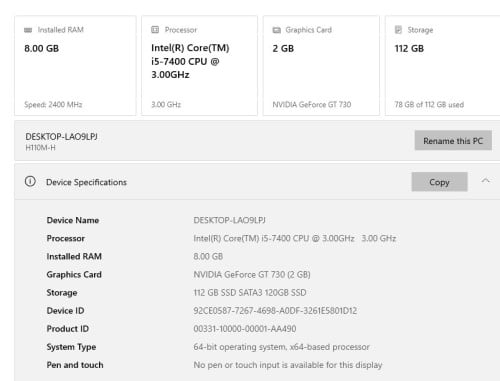Screen dimensions: 500x381
Task: Click the Installed RAM row label
Action: [74, 256]
